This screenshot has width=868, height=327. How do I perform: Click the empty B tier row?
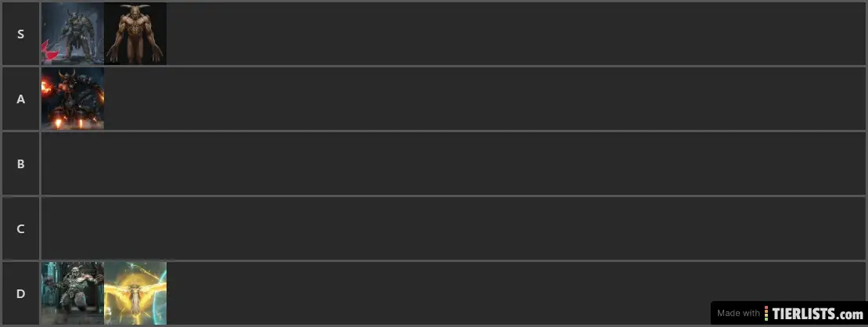tap(454, 164)
